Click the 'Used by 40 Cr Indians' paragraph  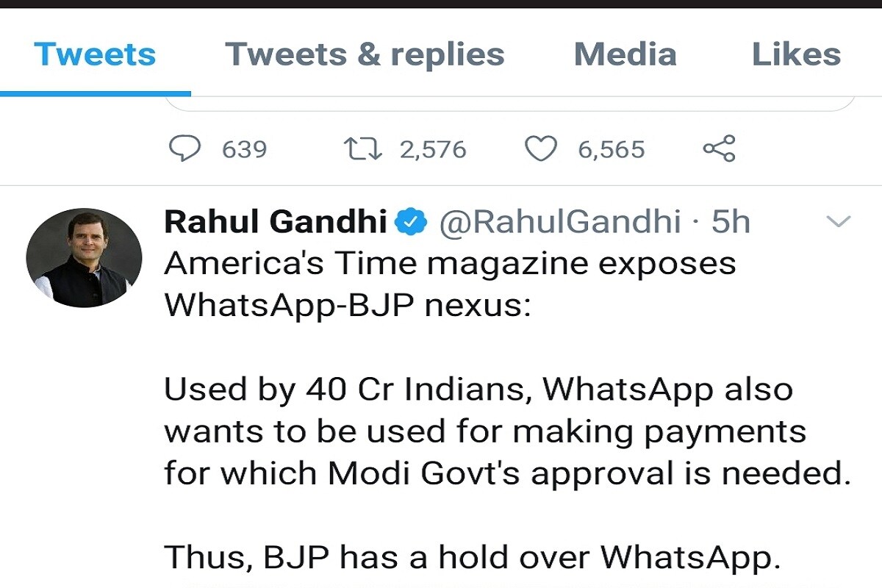click(x=507, y=431)
